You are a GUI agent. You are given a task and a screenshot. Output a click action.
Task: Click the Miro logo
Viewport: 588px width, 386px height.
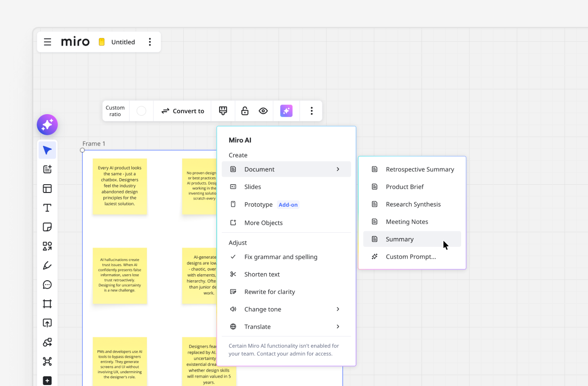point(75,42)
